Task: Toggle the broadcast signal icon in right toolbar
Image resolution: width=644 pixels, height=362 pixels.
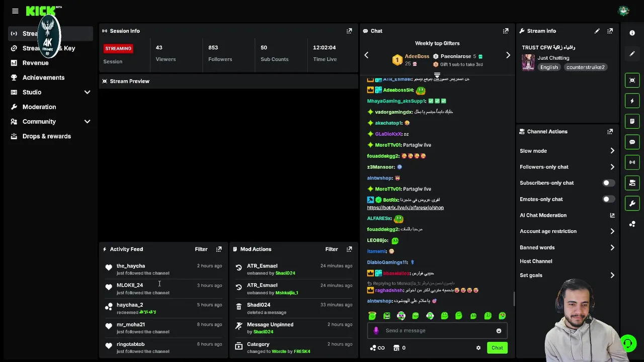Action: pyautogui.click(x=632, y=162)
